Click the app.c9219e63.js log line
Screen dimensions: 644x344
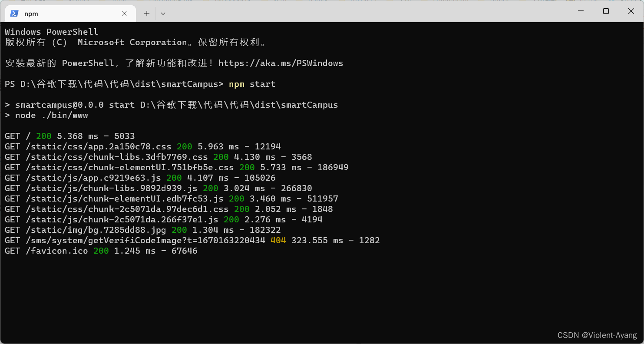[140, 178]
